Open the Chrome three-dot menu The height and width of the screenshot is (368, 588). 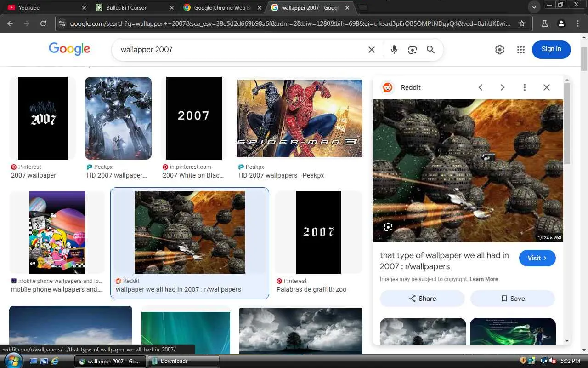point(578,23)
